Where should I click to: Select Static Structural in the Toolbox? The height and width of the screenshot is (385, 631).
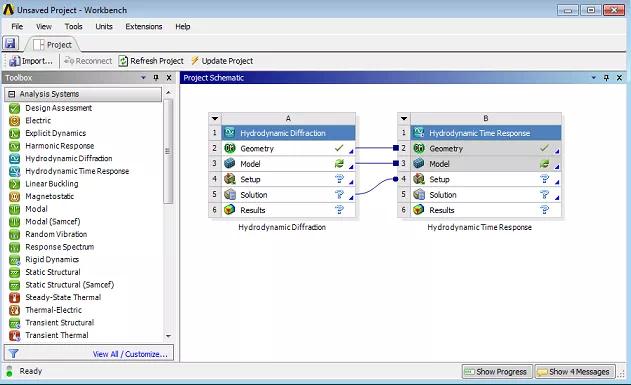(45, 272)
